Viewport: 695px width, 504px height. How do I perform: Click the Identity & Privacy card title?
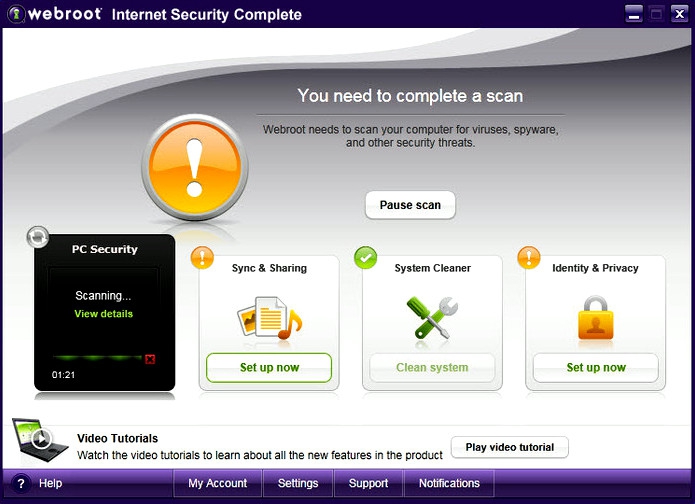(x=595, y=268)
